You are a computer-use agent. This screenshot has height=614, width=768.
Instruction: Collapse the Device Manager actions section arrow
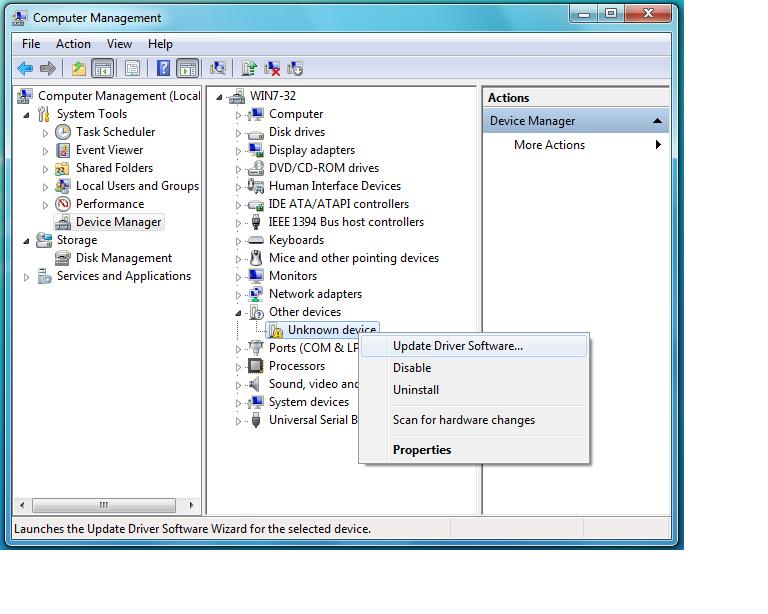(x=657, y=120)
